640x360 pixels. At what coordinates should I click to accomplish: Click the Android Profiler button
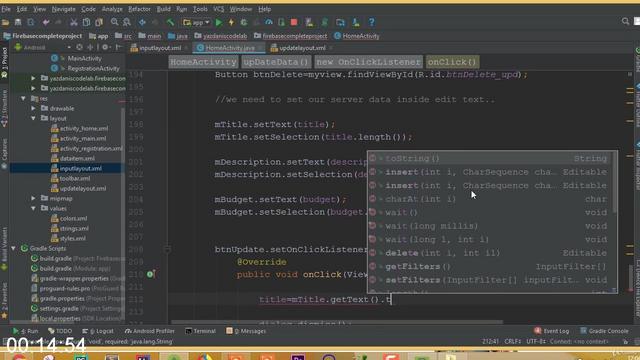coord(150,331)
